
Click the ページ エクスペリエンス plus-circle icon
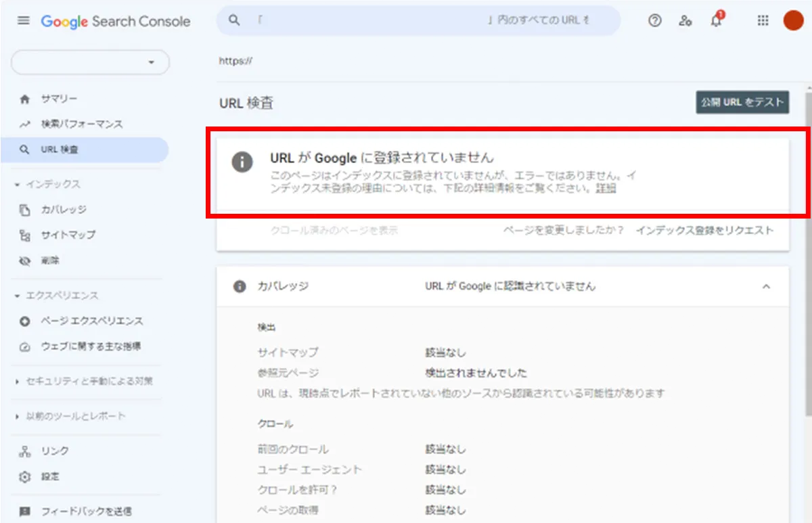pos(25,321)
